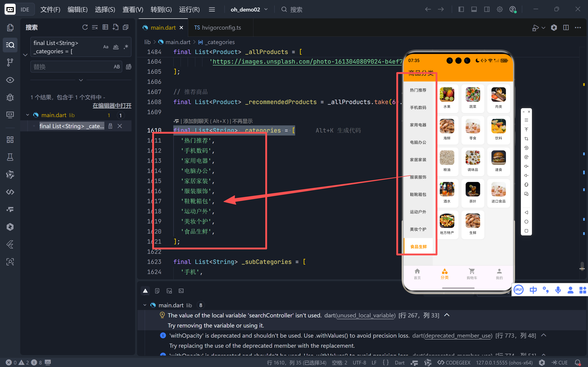Toggle Match Whole Word option
The image size is (588, 367).
tap(116, 47)
